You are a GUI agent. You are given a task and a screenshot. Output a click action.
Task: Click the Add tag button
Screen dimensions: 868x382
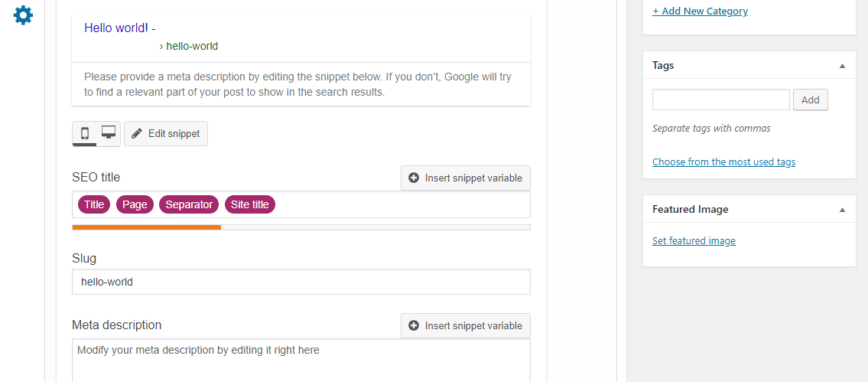tap(811, 100)
